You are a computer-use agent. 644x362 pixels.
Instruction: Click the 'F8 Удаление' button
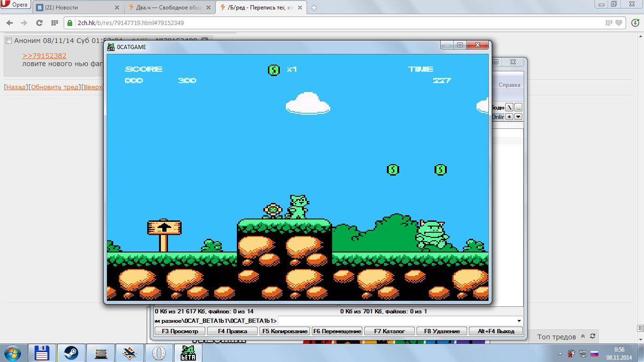tap(442, 331)
